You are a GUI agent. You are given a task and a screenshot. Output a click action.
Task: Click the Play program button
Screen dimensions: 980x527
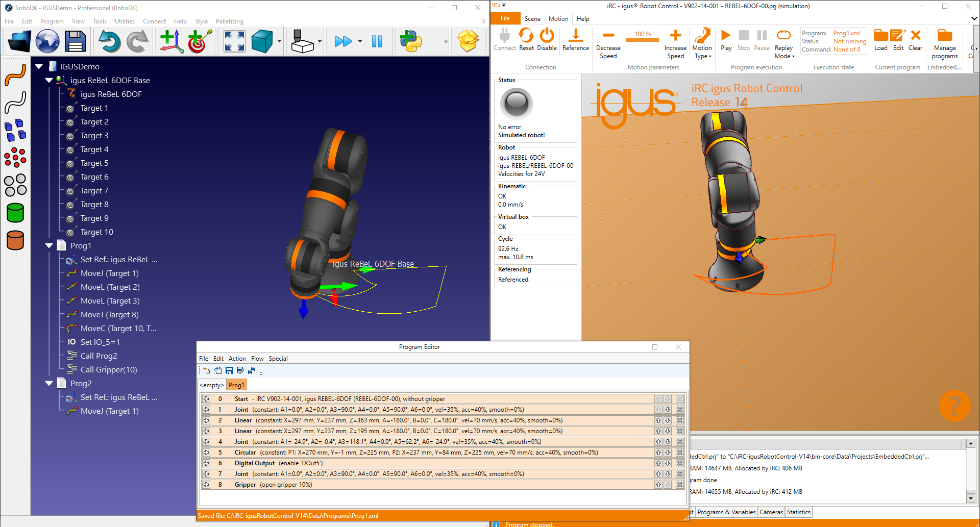pyautogui.click(x=726, y=40)
